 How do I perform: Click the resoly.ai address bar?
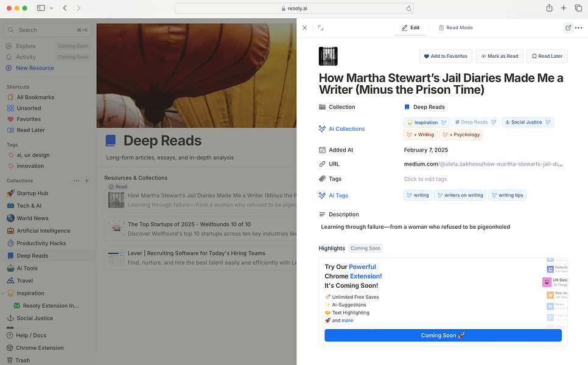click(x=294, y=9)
